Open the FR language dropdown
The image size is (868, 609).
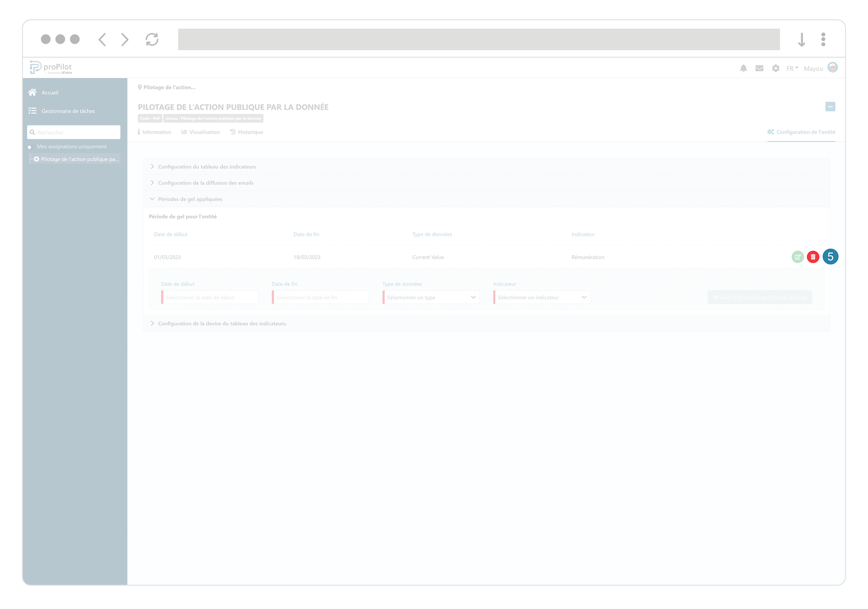pyautogui.click(x=792, y=68)
